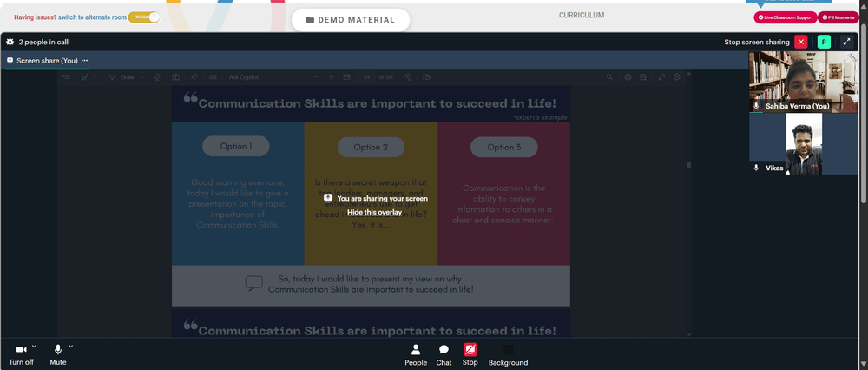Click 'switch to alternate room' link

[x=92, y=17]
